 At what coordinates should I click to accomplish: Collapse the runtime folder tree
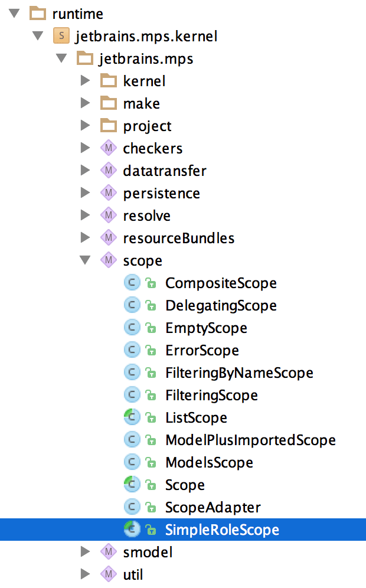[x=15, y=14]
